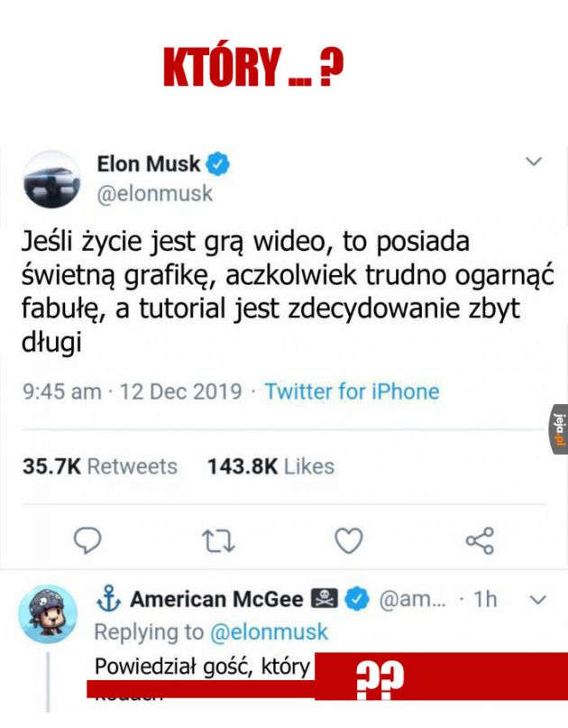Click the reply speech bubble icon

pyautogui.click(x=87, y=540)
